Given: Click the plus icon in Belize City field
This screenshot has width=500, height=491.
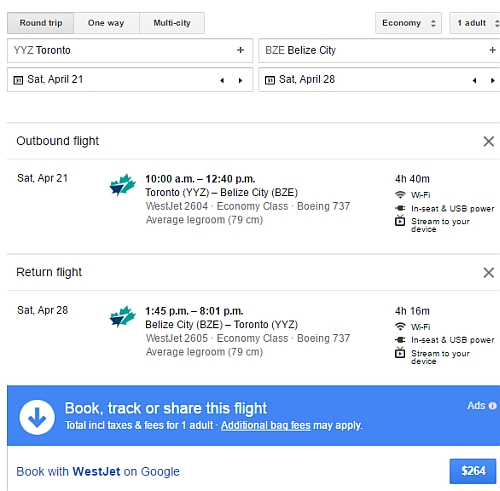Looking at the screenshot, I should (492, 50).
